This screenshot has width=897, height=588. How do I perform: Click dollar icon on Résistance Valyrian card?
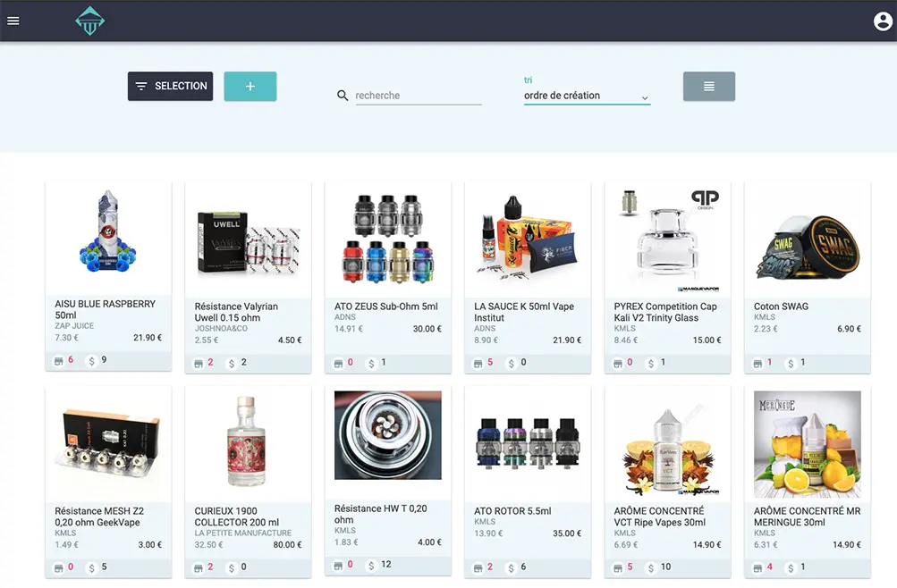tap(231, 364)
